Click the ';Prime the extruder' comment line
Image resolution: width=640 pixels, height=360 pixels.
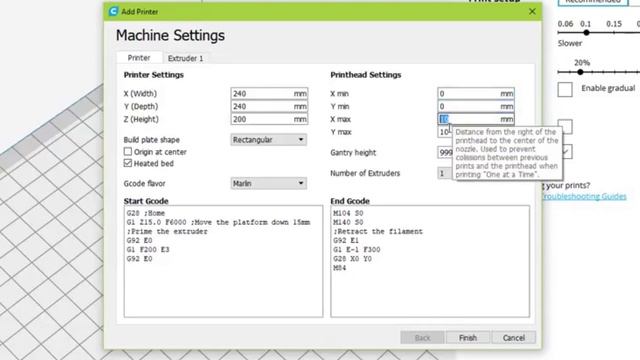pyautogui.click(x=167, y=231)
